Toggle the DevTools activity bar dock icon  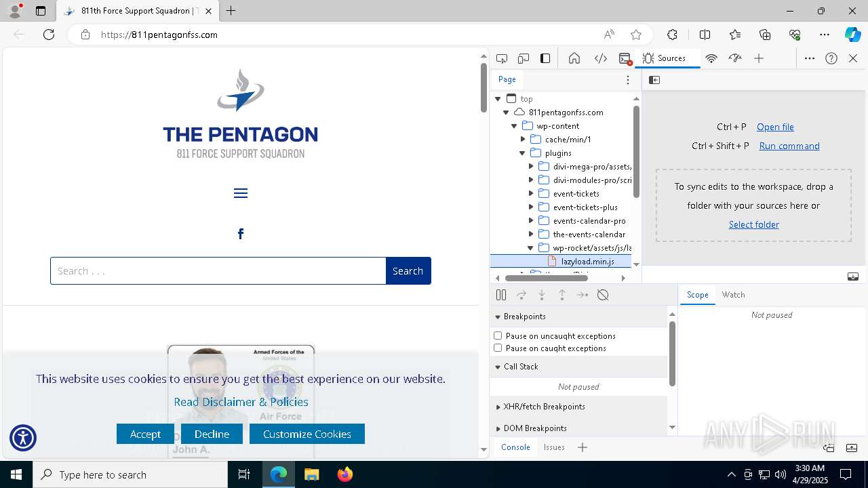point(545,58)
